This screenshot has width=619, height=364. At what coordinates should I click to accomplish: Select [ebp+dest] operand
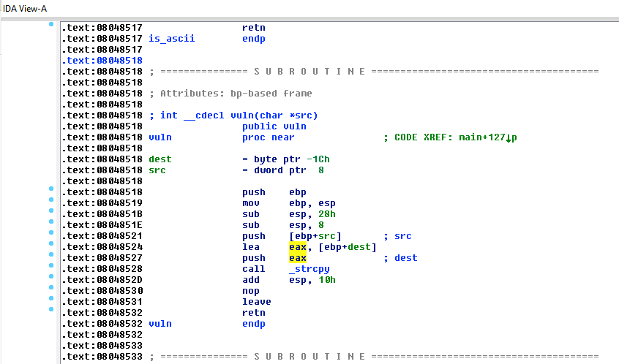[x=348, y=247]
